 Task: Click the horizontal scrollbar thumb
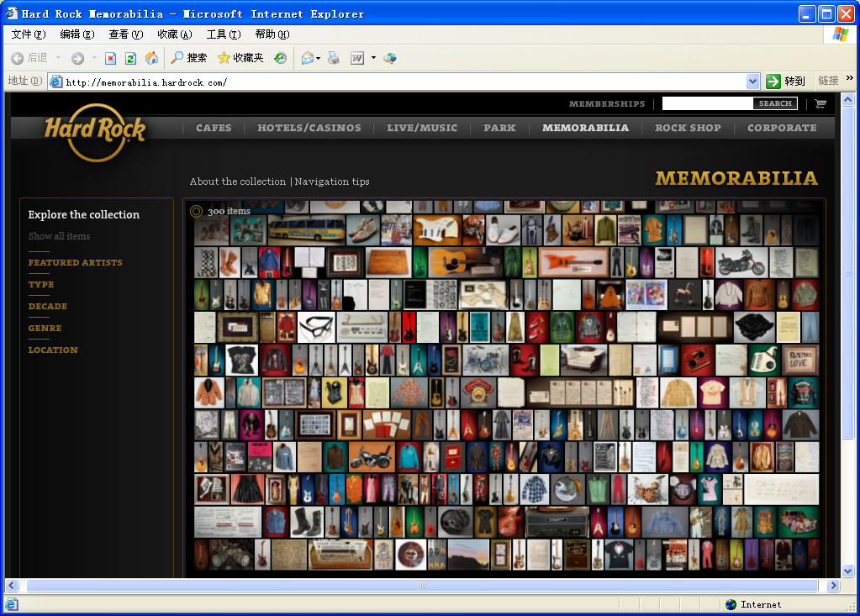point(422,585)
